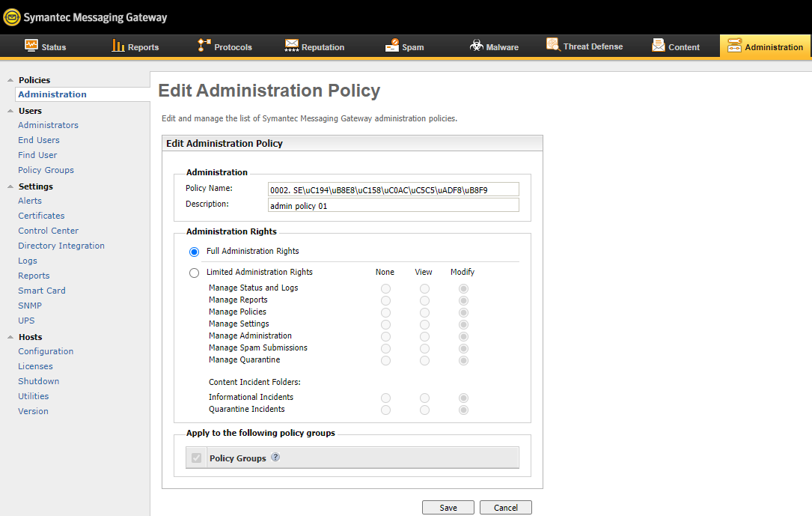The height and width of the screenshot is (516, 812).
Task: Open the SNMP link
Action: [30, 306]
